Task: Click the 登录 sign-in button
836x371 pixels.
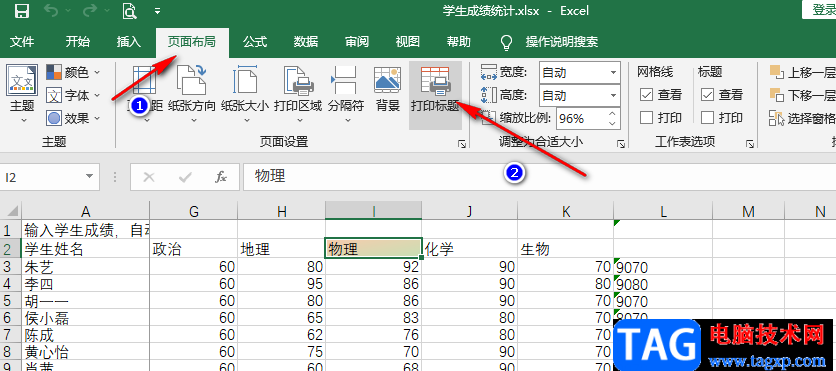Action: [819, 9]
